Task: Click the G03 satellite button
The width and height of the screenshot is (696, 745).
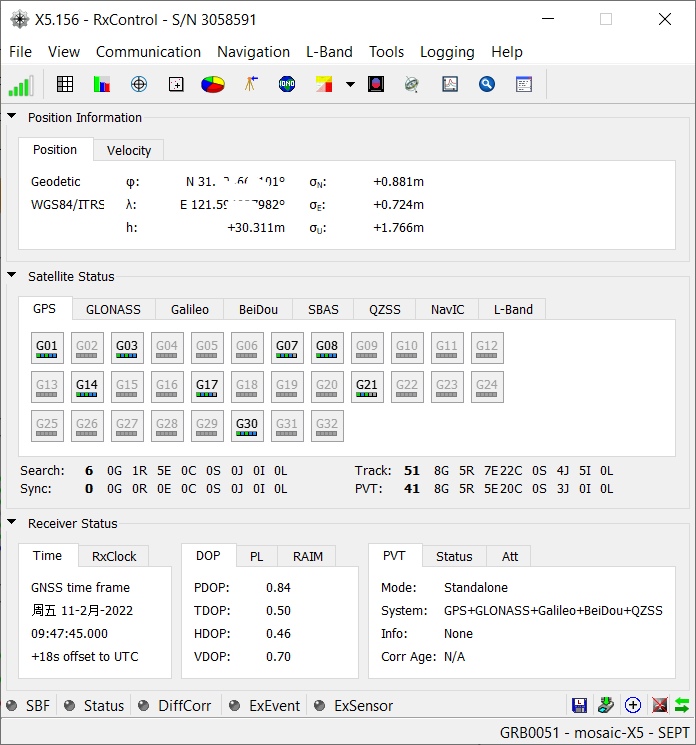Action: [127, 348]
